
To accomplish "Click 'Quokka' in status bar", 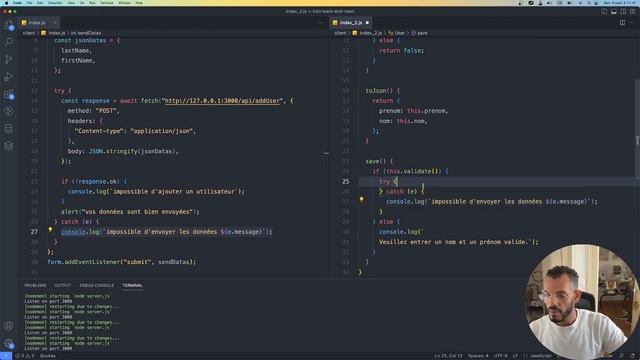I will pyautogui.click(x=47, y=356).
